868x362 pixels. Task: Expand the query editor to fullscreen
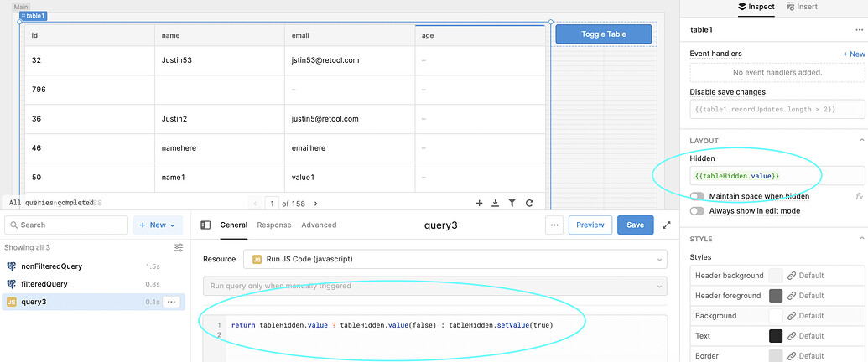click(667, 225)
